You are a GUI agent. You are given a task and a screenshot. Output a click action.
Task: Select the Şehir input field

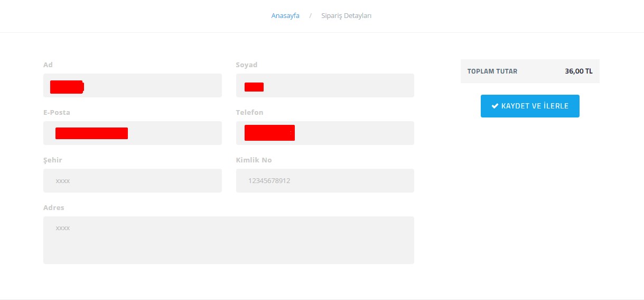[132, 180]
